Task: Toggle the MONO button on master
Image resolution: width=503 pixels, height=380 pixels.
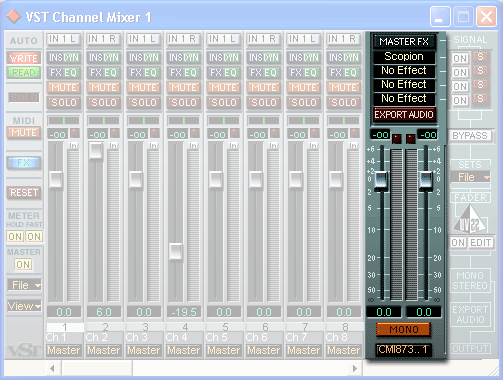Action: pos(404,329)
